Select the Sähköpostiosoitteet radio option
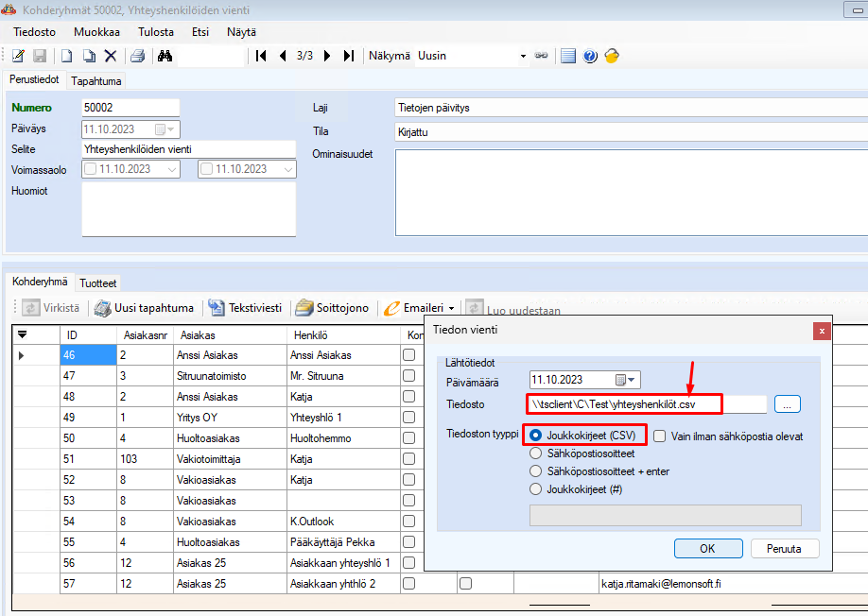The width and height of the screenshot is (868, 616). (x=537, y=453)
